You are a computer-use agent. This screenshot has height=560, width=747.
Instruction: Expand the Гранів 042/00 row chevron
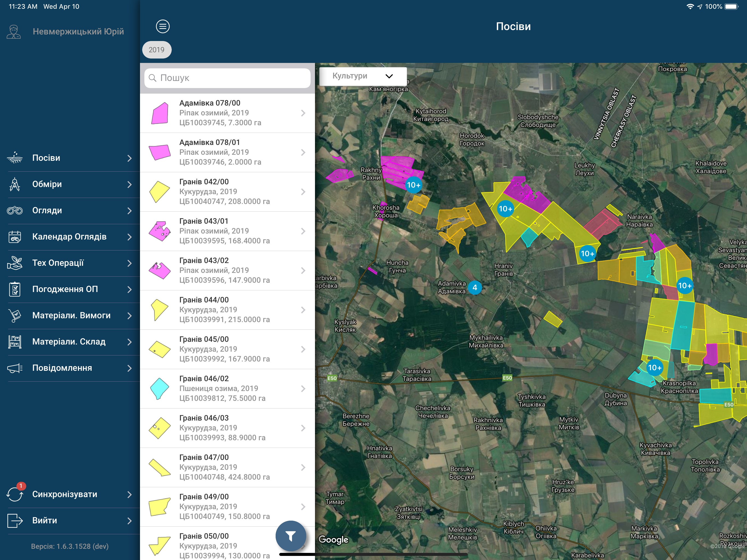(x=303, y=192)
